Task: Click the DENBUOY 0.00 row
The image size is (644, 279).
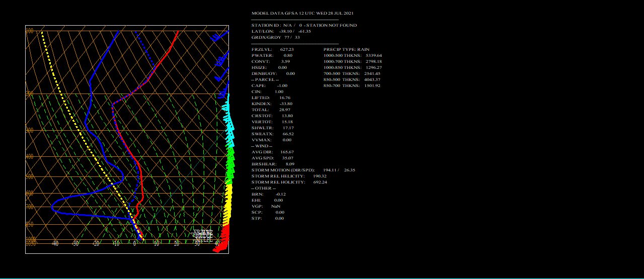Action: click(273, 73)
